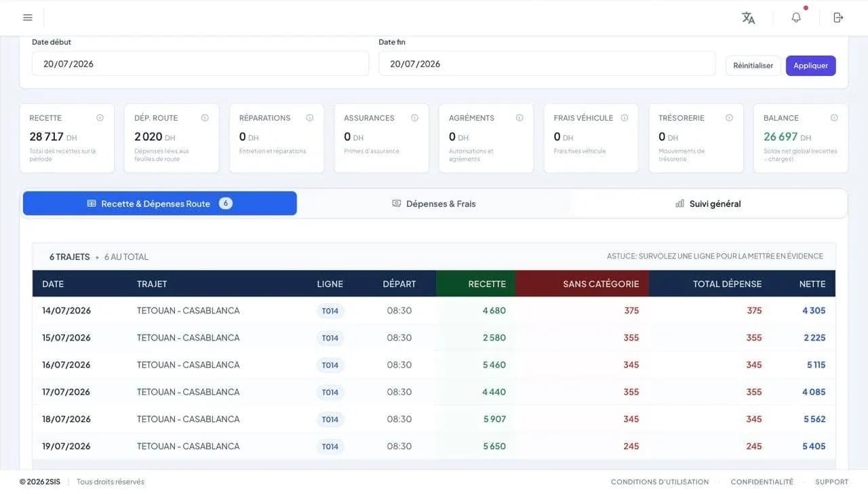Screen dimensions: 868x494
Task: Click recette value 4 680
Action: pyautogui.click(x=494, y=311)
